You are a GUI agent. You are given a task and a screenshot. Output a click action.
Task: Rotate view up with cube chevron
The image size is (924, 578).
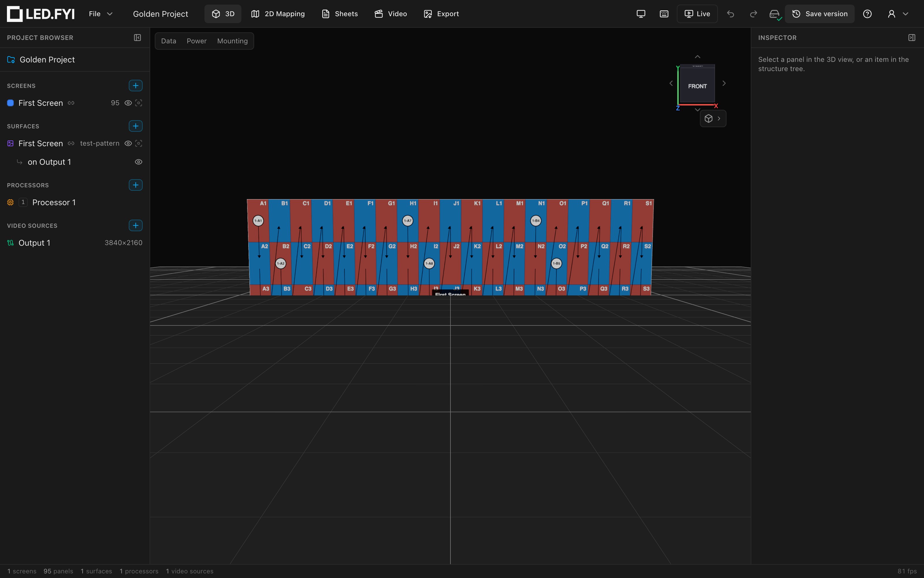click(x=698, y=57)
